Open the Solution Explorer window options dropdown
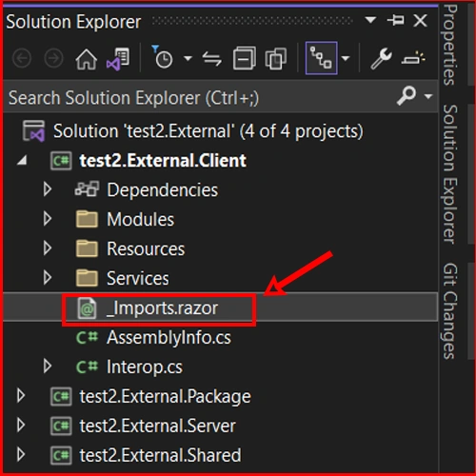The image size is (476, 476). pos(370,20)
